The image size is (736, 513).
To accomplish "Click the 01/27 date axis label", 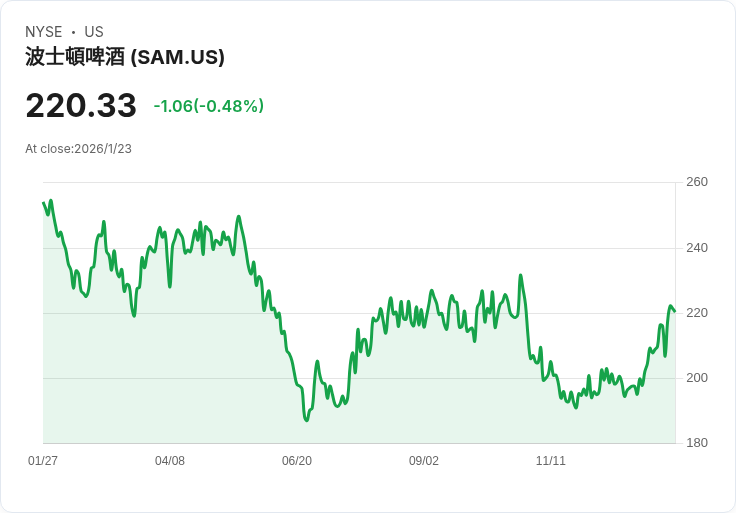I will [x=43, y=461].
